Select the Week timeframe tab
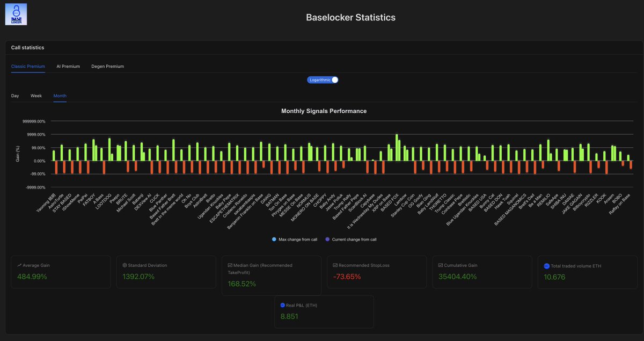This screenshot has height=341, width=644. (36, 96)
